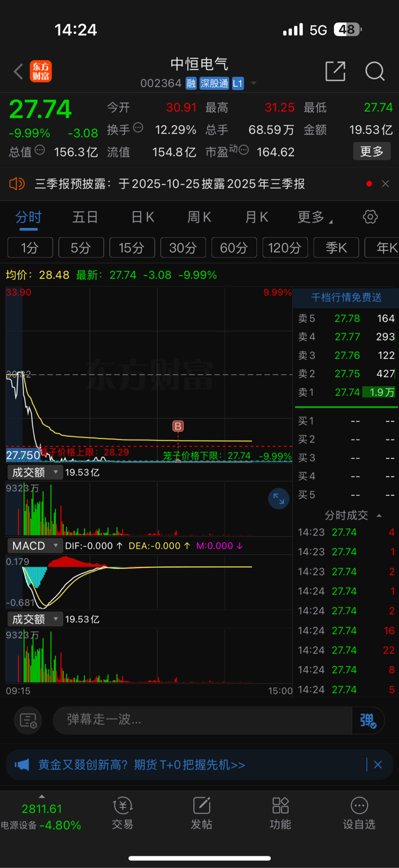Tap the blue promo megaphone icon
The height and width of the screenshot is (868, 399).
pyautogui.click(x=22, y=765)
